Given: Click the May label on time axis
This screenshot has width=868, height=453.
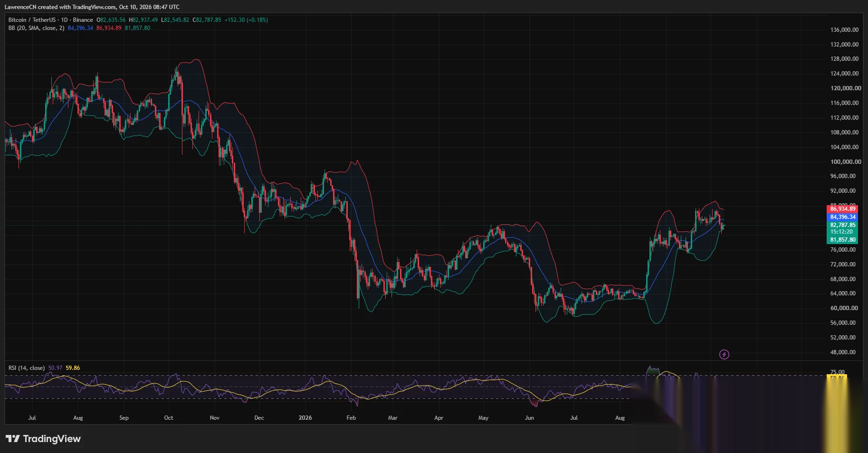Looking at the screenshot, I should point(483,418).
